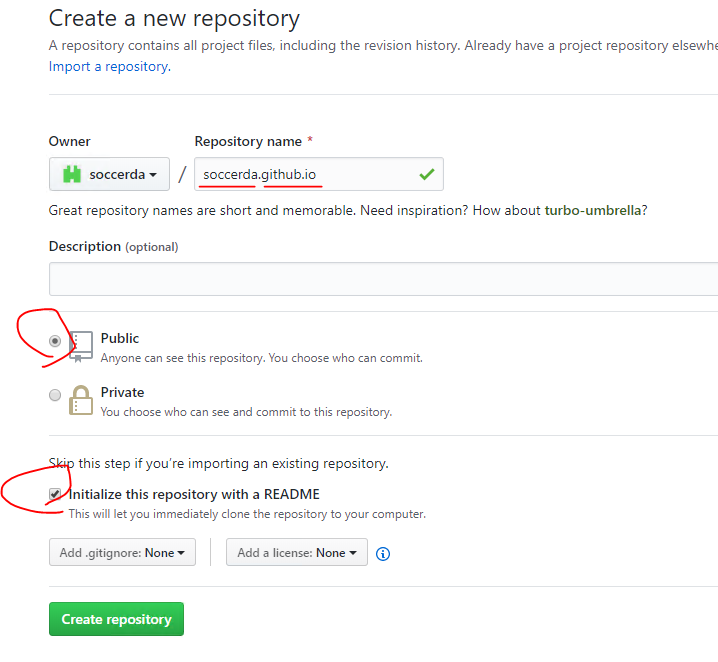Click the Create repository button
The width and height of the screenshot is (718, 662).
point(116,619)
